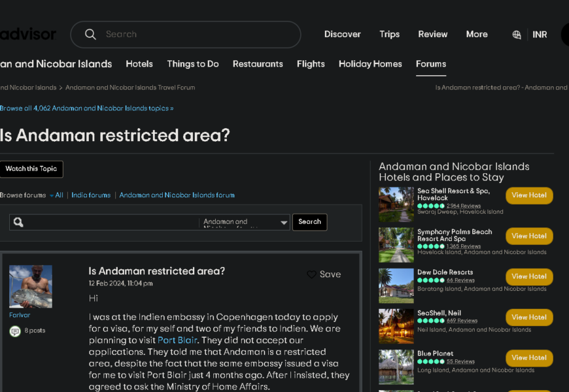Select the Forums tab
Viewport: 569px width, 392px height.
431,64
